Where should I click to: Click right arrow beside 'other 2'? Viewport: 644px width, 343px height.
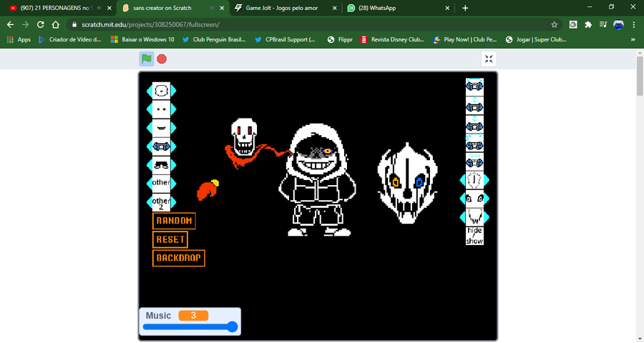[173, 202]
